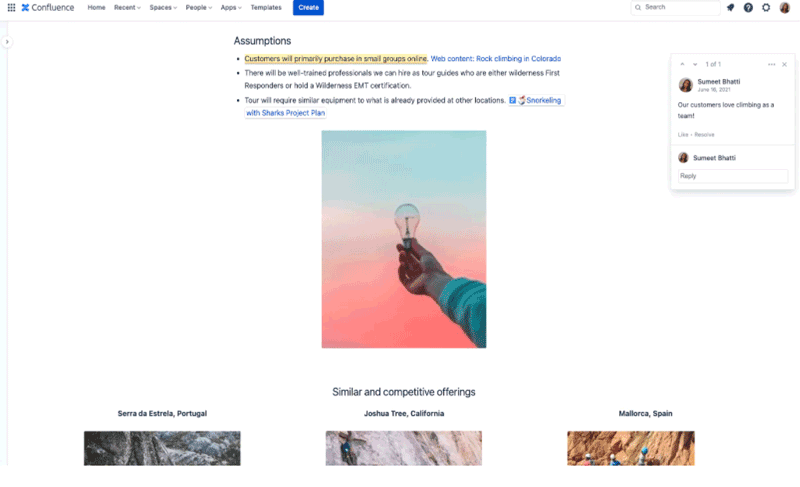The image size is (800, 487).
Task: Click the reply avatar of Sumeet Bhatti
Action: point(683,158)
